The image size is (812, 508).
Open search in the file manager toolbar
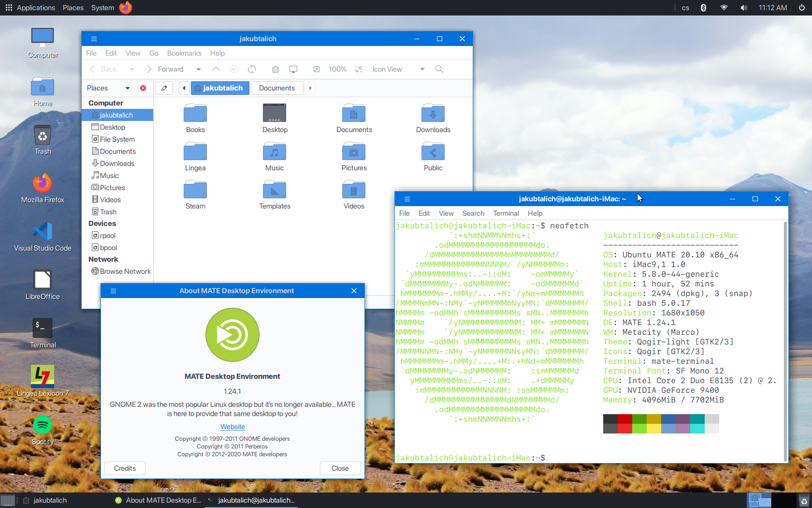click(439, 69)
